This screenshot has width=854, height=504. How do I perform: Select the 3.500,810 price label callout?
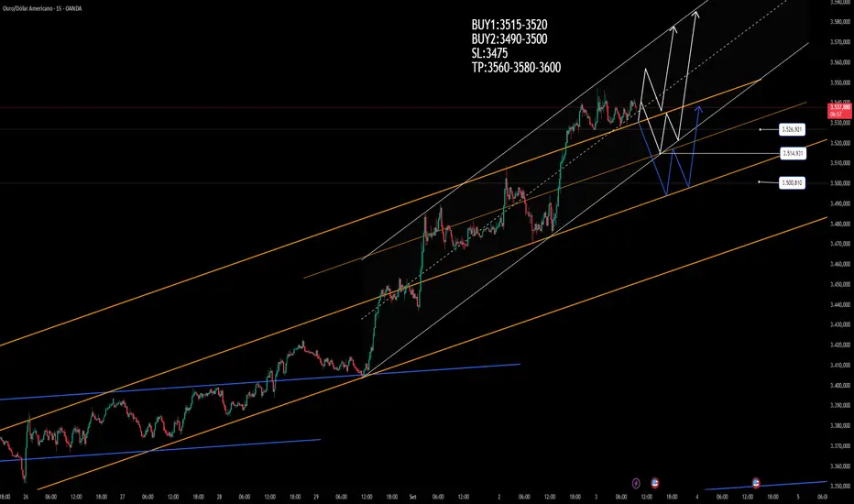pos(792,182)
